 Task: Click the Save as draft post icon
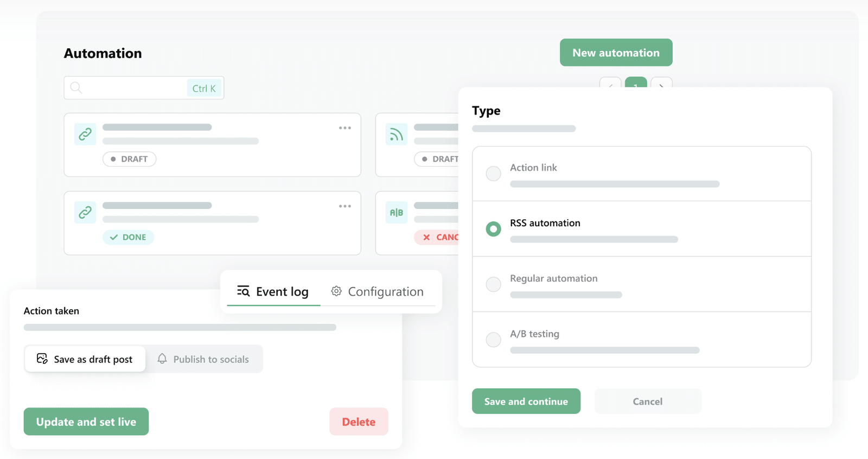tap(42, 359)
